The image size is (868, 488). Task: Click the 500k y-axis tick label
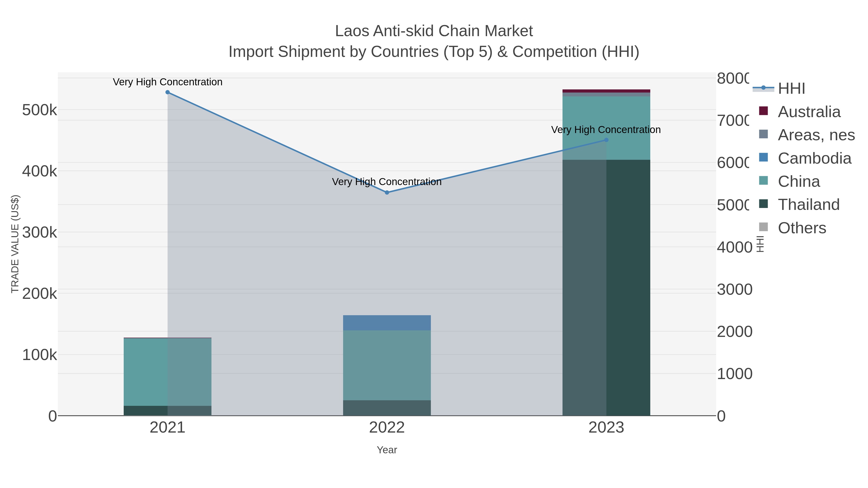pos(40,110)
